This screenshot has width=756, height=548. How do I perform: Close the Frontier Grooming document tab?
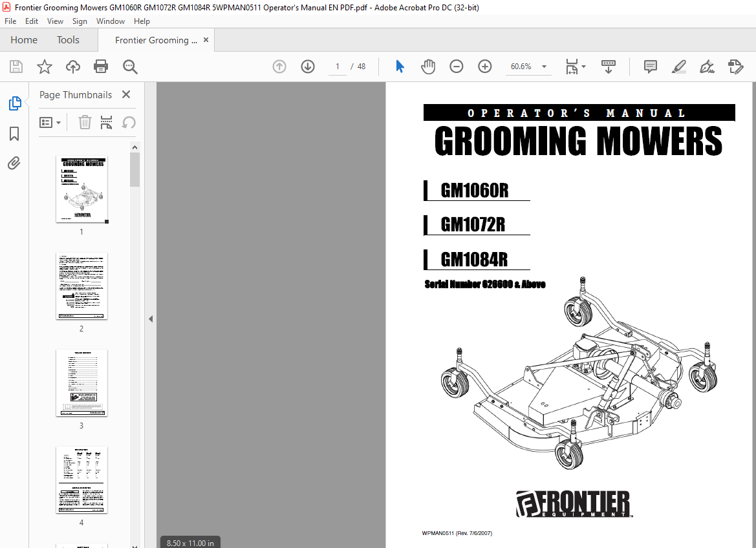coord(206,40)
